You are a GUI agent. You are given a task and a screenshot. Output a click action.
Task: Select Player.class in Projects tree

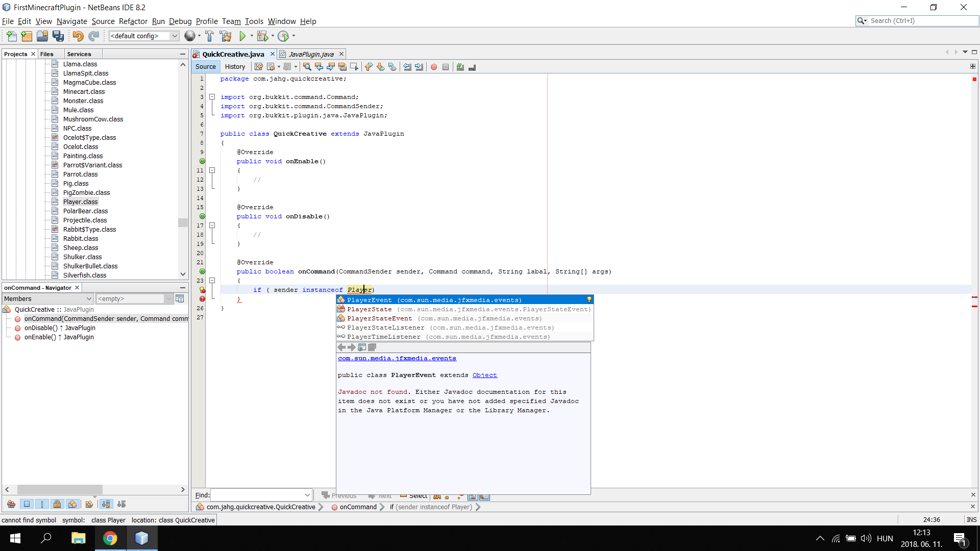80,202
